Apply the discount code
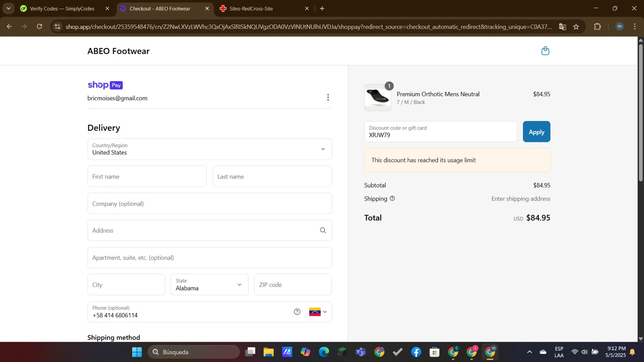 [536, 132]
